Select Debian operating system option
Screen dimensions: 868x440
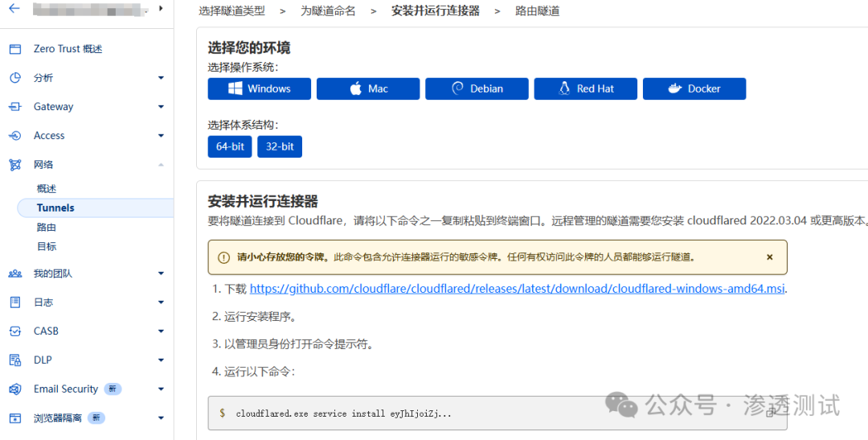[477, 89]
